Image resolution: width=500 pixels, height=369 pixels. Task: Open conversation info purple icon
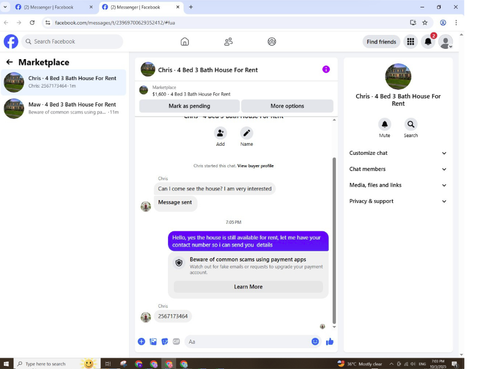click(x=326, y=69)
